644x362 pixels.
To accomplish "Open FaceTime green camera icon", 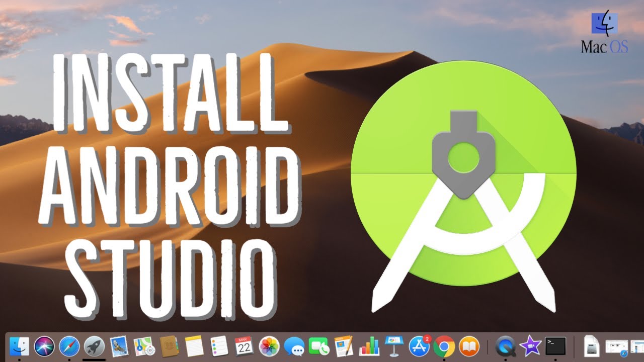I will 319,346.
